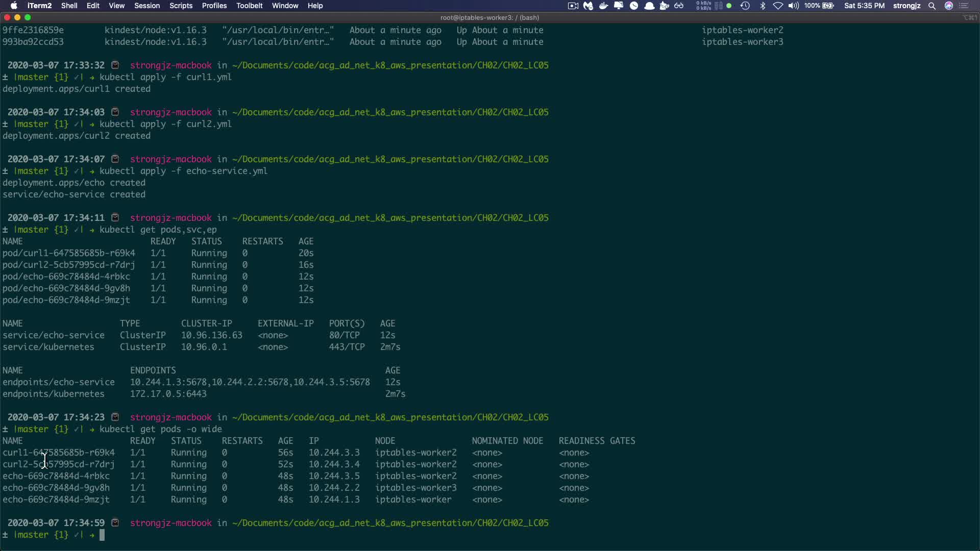Open the Time Machine status icon
Viewport: 980px width, 551px height.
pyautogui.click(x=745, y=6)
